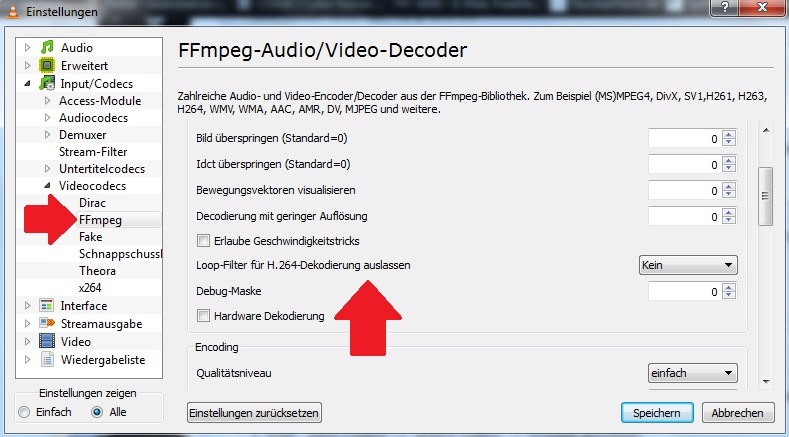
Task: Click the Audio music note icon
Action: (x=47, y=47)
